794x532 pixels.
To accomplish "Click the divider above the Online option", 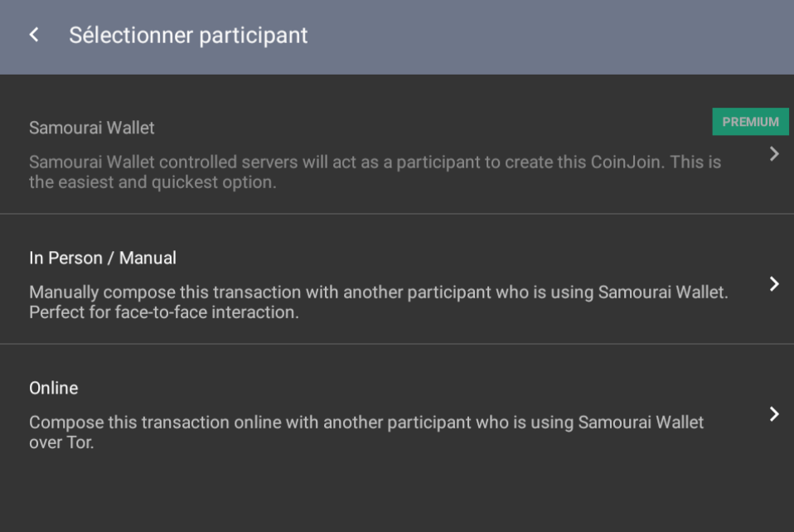I will pos(397,344).
